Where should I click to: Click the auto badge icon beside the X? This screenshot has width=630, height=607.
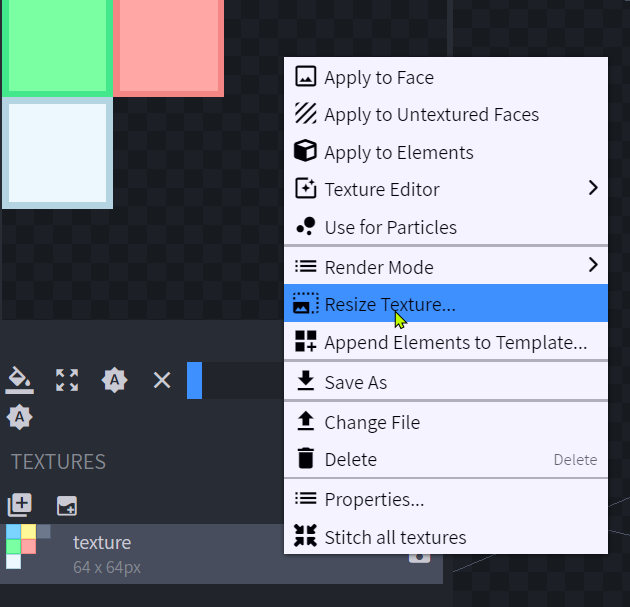tap(115, 380)
